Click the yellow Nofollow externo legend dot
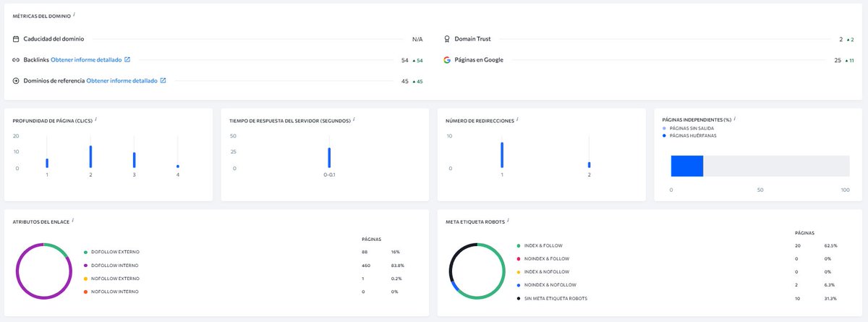Screen dimensions: 868x322 [86, 279]
